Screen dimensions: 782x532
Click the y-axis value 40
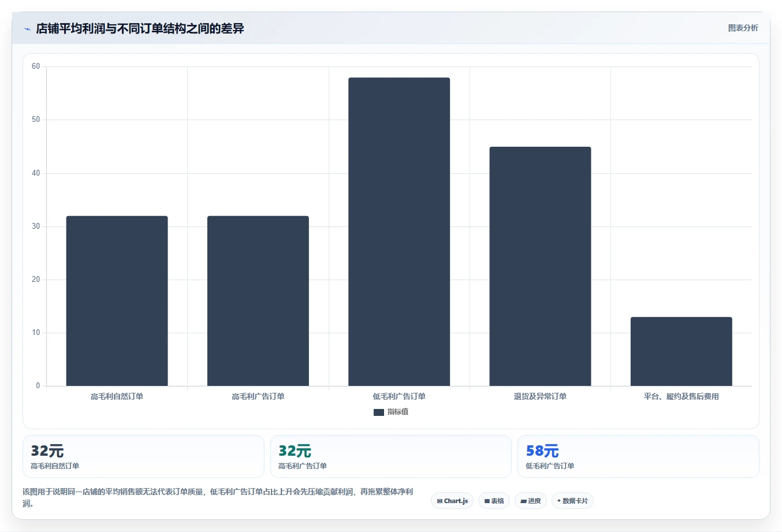point(36,173)
